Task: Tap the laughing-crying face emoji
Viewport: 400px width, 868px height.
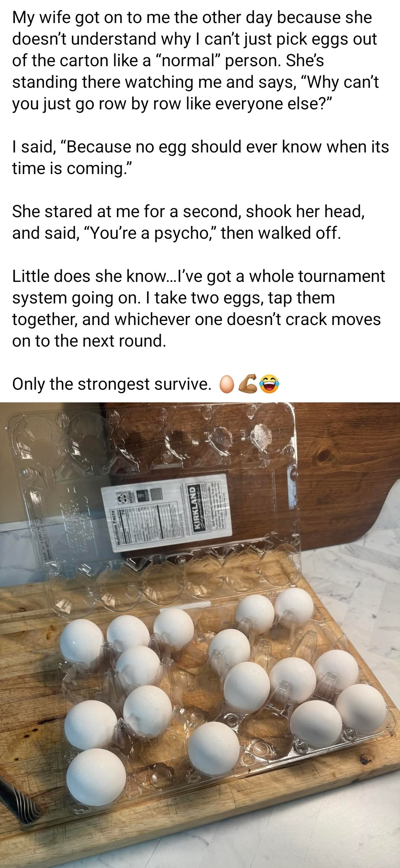Action: (x=269, y=385)
